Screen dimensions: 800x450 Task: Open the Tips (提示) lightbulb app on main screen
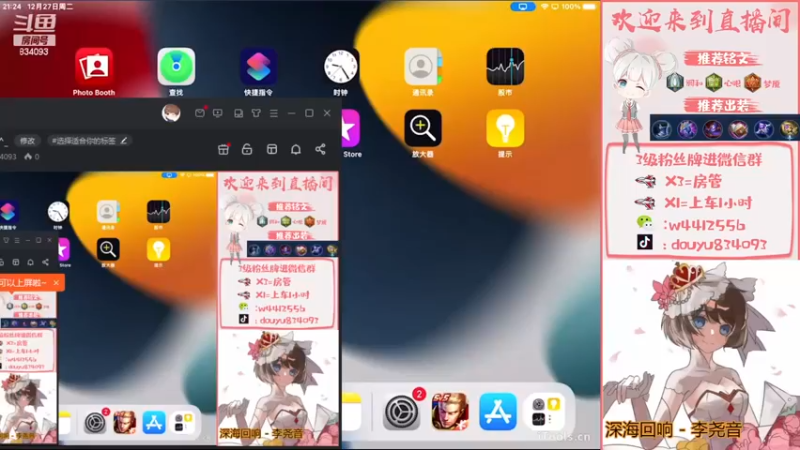point(505,128)
